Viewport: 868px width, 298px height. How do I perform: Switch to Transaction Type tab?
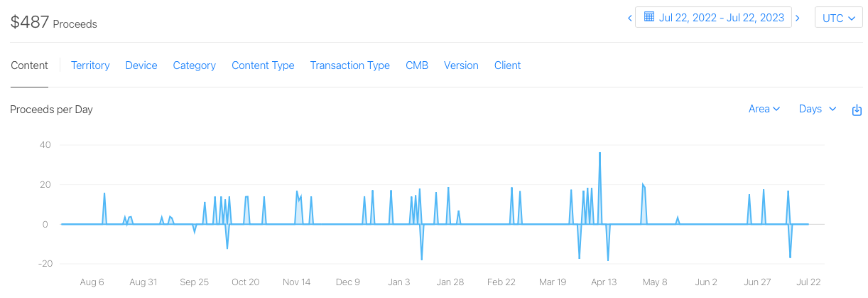click(x=349, y=65)
